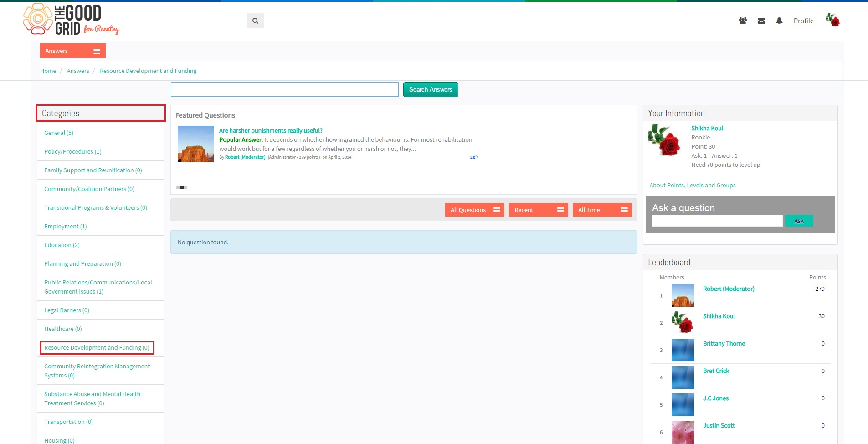Select Public Relations/Communications/Local Government Issues category
This screenshot has height=444, width=868.
coord(98,287)
